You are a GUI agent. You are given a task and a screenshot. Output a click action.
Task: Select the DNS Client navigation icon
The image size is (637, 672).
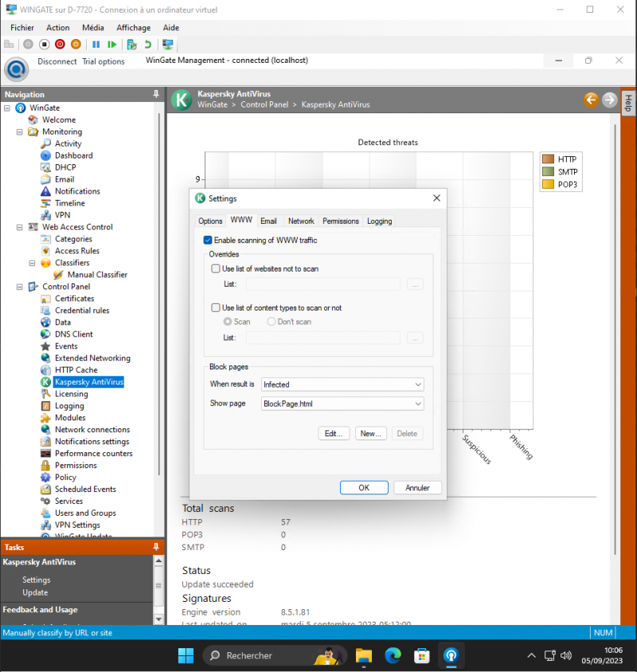[x=46, y=334]
